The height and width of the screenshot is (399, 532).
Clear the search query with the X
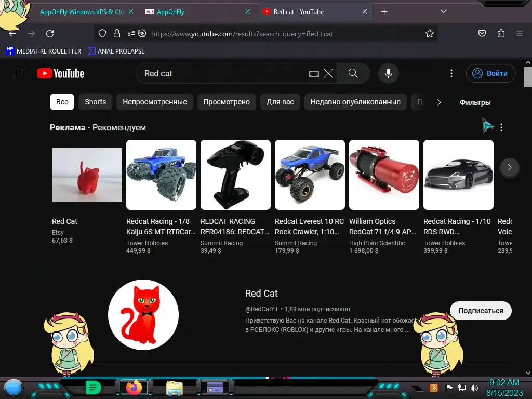coord(328,73)
